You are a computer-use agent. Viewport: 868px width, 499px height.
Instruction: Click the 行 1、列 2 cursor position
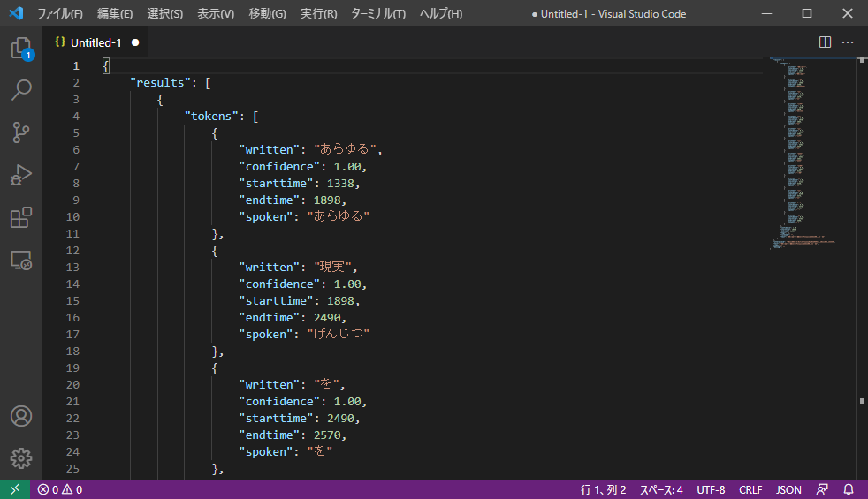click(604, 489)
